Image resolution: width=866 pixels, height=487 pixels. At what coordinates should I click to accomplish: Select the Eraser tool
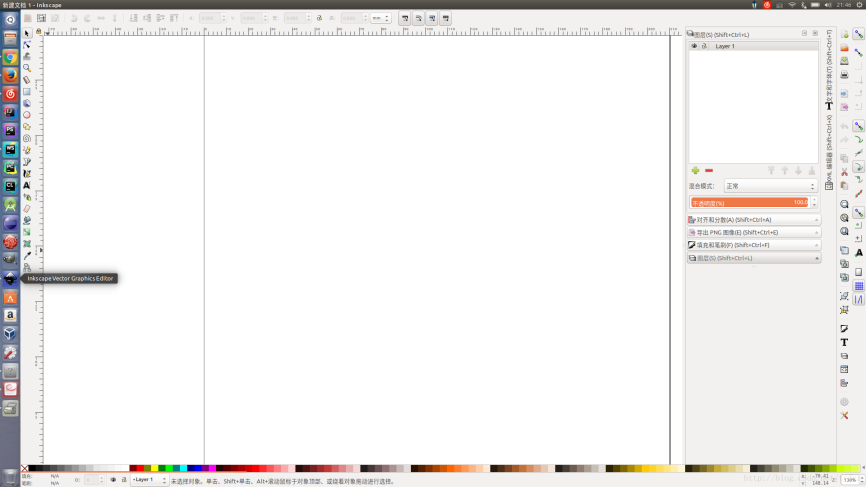click(x=27, y=209)
